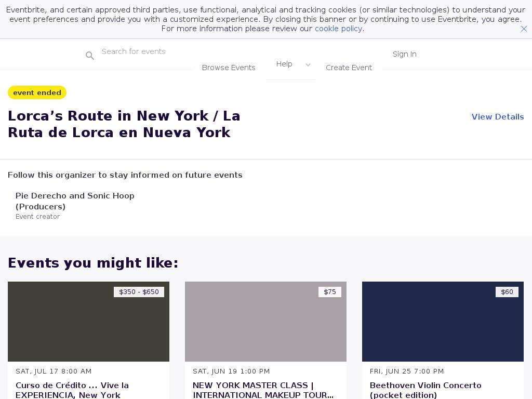Viewport: 532px width, 399px height.
Task: Open Pie Derecho and Sonic Hoop organizer
Action: click(x=75, y=201)
